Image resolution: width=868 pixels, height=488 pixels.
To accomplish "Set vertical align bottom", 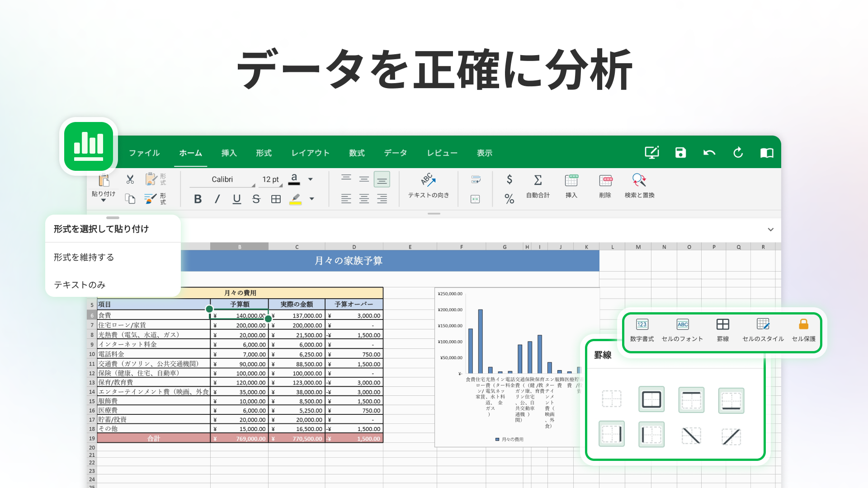I will [x=382, y=180].
